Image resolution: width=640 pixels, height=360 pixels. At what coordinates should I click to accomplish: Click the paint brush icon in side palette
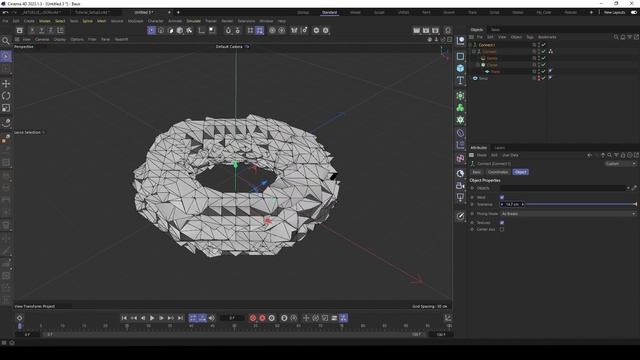click(x=460, y=216)
